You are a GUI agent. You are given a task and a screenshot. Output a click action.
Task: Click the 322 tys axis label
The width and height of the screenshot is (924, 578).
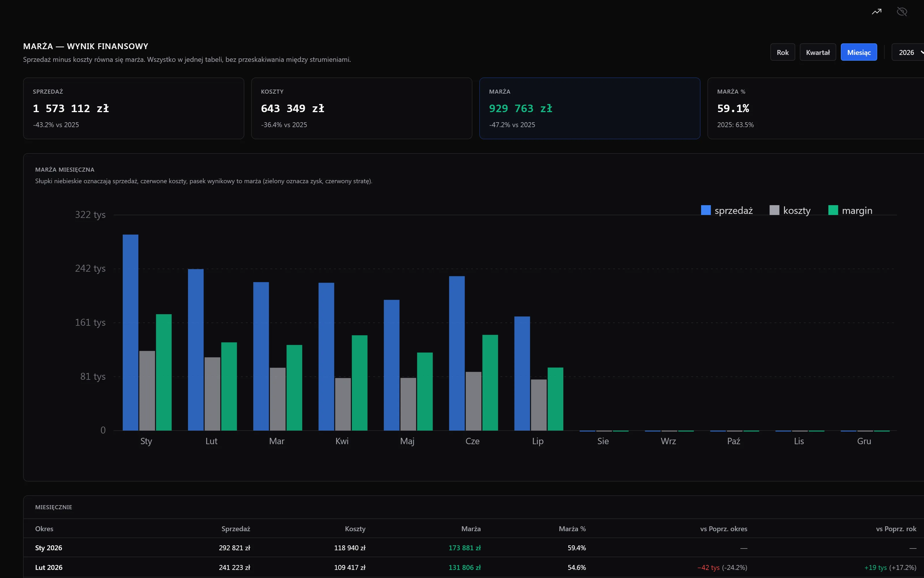tap(90, 215)
